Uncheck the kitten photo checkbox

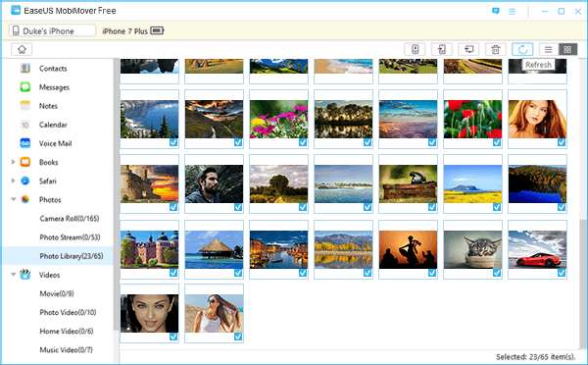497,273
